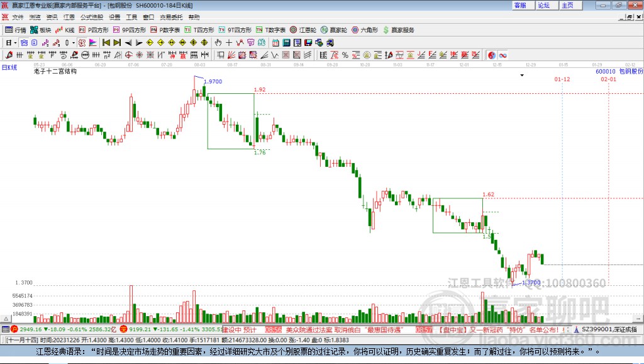Click the 01-12 date marker
This screenshot has width=644, height=364.
click(x=562, y=79)
